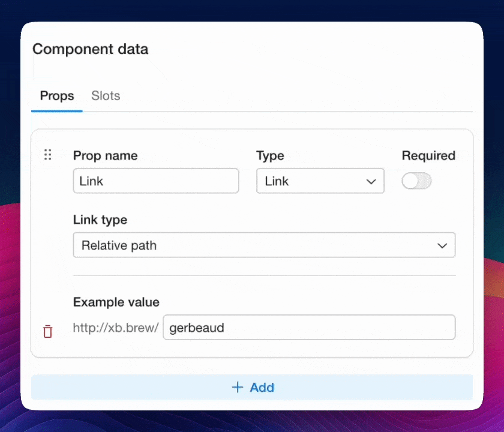Click the chevron arrow in Type select
This screenshot has height=432, width=504.
[371, 182]
